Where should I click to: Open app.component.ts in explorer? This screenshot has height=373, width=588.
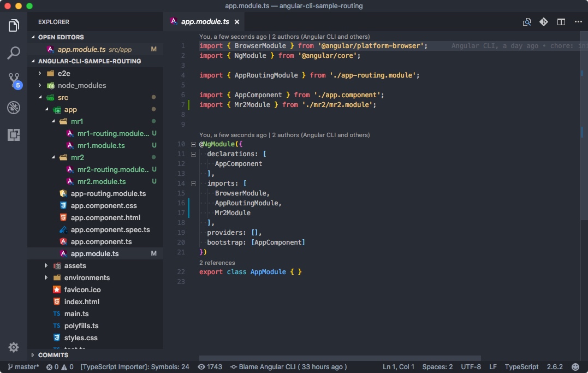(95, 241)
